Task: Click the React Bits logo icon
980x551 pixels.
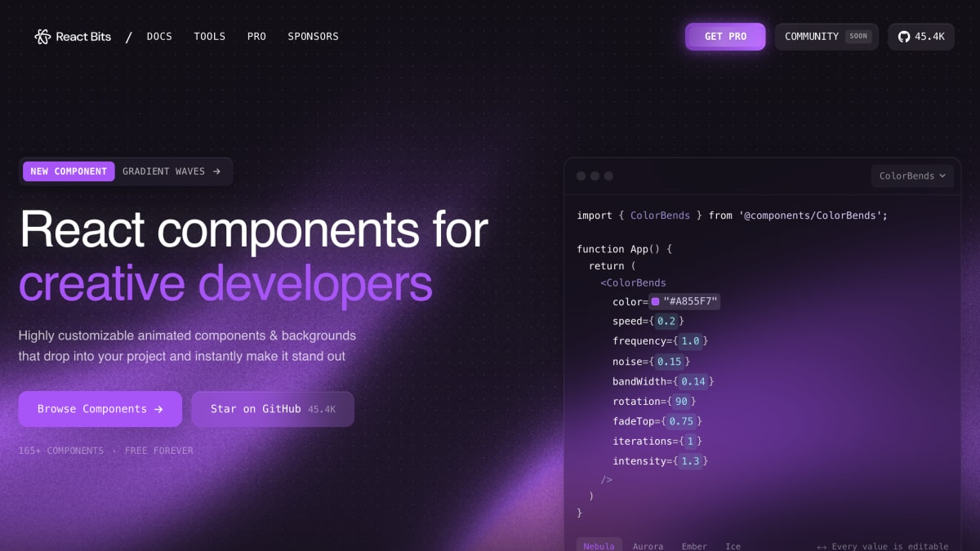Action: click(42, 37)
